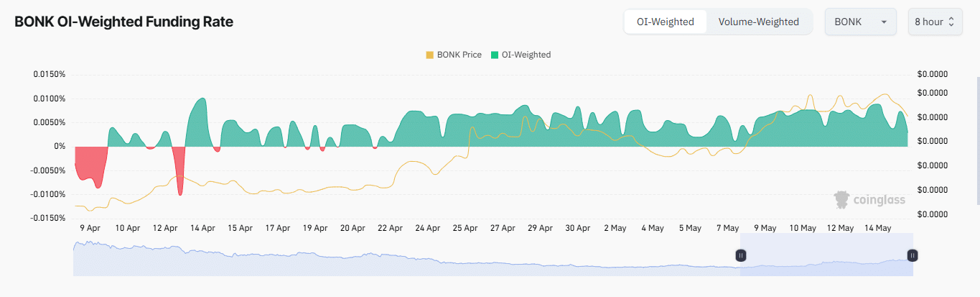Toggle the OI-Weighted legend series

[526, 55]
